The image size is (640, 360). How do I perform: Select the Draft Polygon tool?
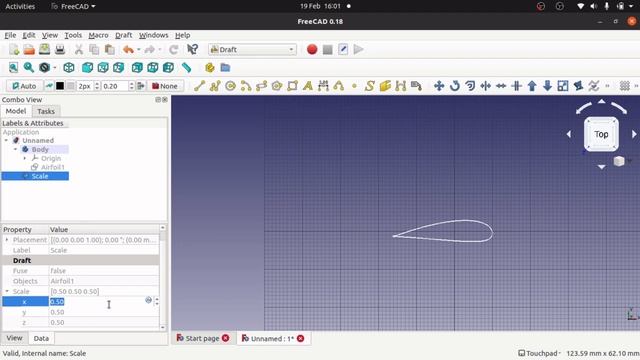[x=277, y=86]
